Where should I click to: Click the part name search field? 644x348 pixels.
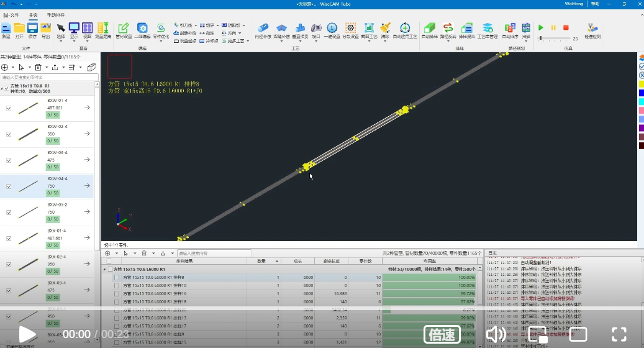(47, 77)
